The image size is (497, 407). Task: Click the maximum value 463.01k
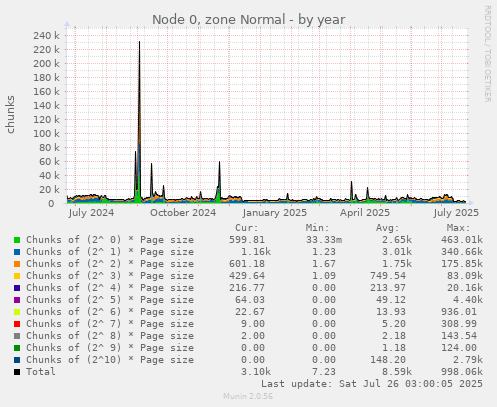[x=462, y=240]
